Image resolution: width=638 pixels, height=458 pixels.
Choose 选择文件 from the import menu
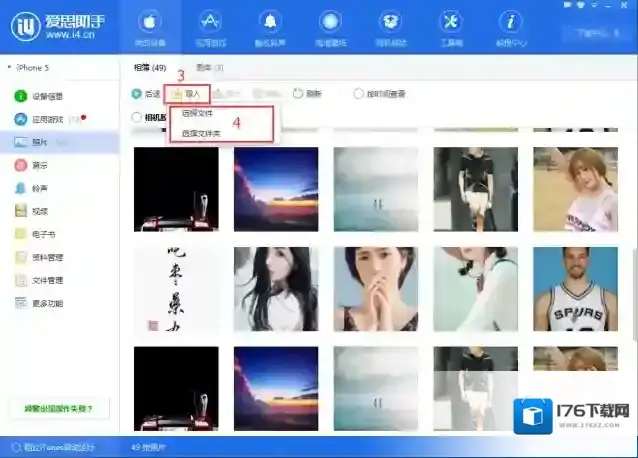tap(197, 113)
